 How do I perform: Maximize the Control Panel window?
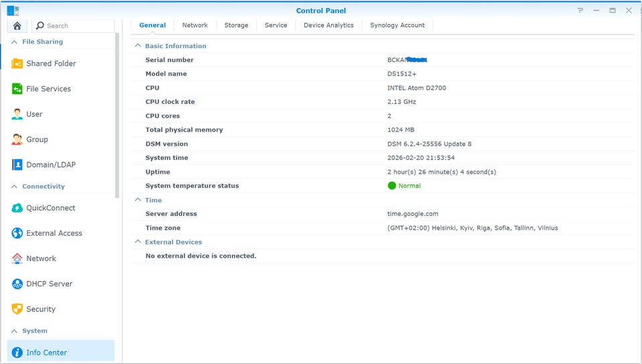tap(613, 11)
